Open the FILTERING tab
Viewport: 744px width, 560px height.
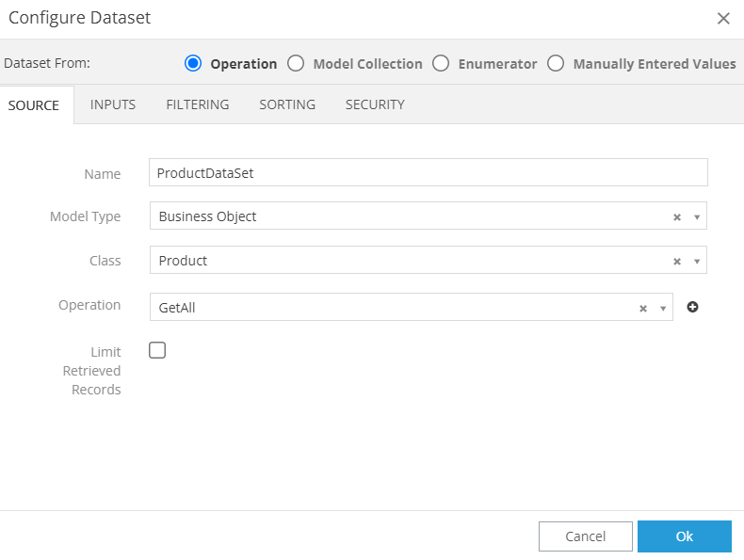coord(197,104)
